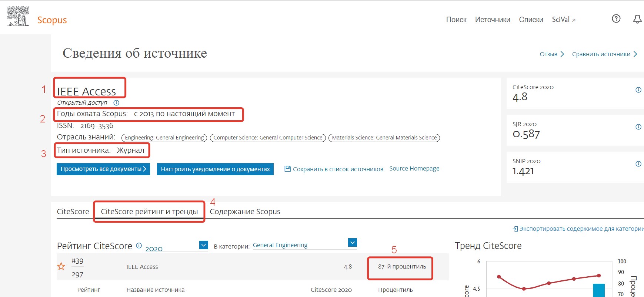Click the SJR value 0.587

526,134
